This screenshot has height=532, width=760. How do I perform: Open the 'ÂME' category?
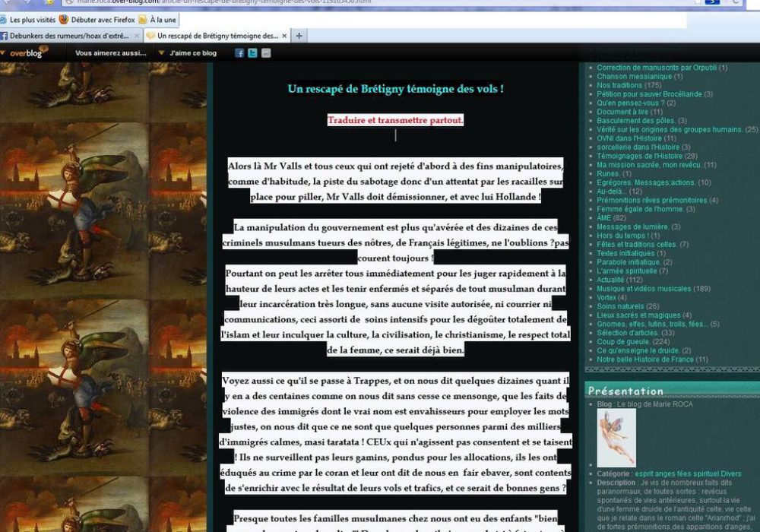[604, 218]
